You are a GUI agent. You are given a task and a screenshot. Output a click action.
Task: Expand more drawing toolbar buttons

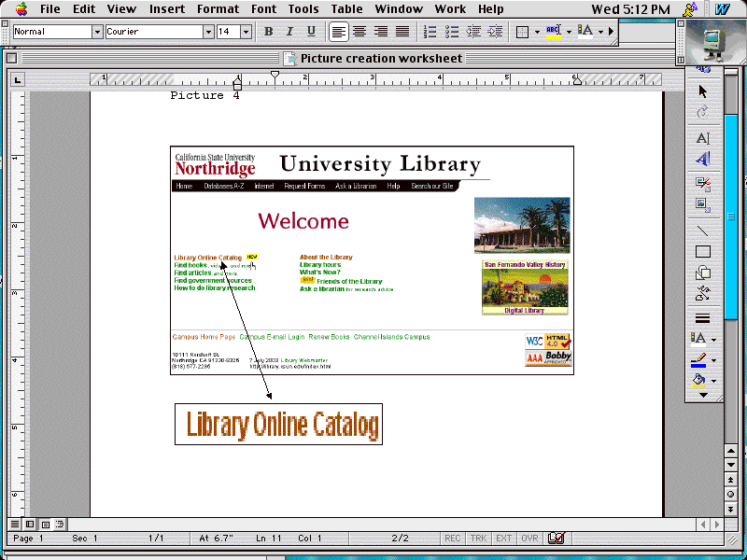[703, 395]
